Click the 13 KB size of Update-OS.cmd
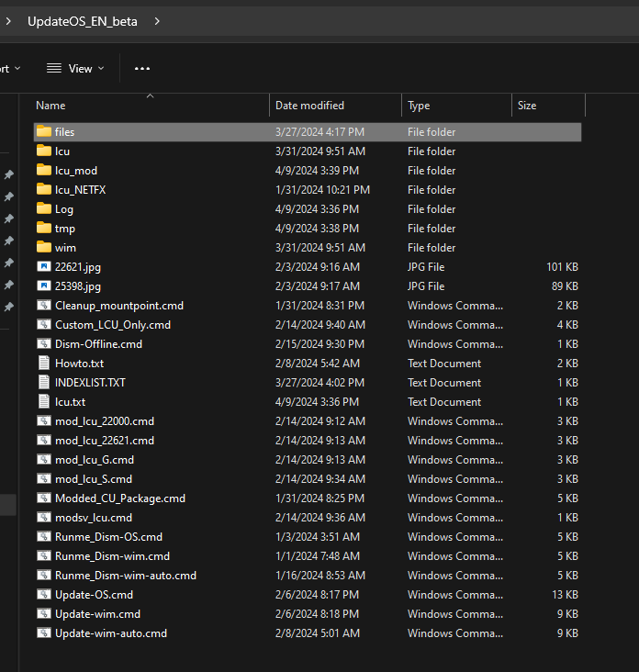Viewport: 639px width, 672px height. [565, 595]
